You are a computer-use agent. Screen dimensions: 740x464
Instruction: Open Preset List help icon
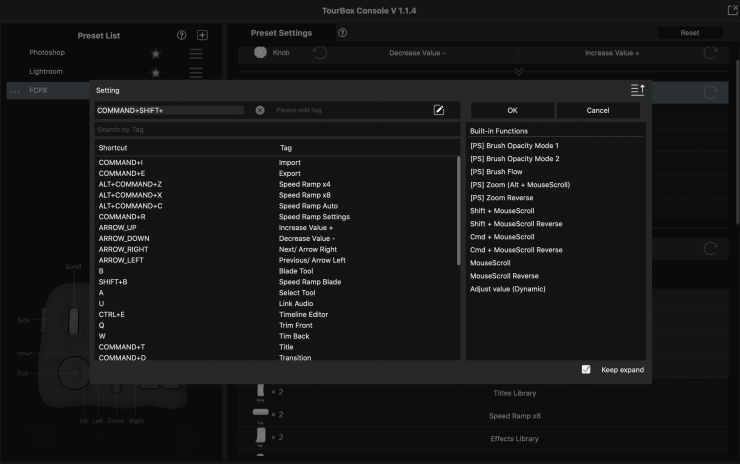pyautogui.click(x=181, y=35)
